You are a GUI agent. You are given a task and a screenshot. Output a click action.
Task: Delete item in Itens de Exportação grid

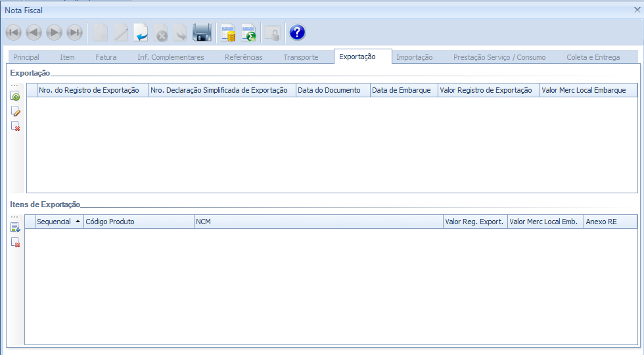(x=15, y=243)
